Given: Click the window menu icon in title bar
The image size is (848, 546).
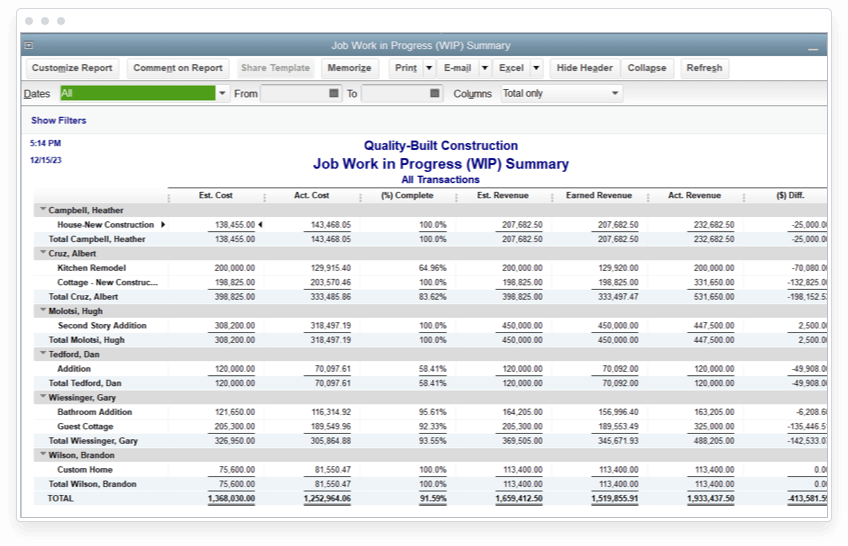Looking at the screenshot, I should [29, 45].
